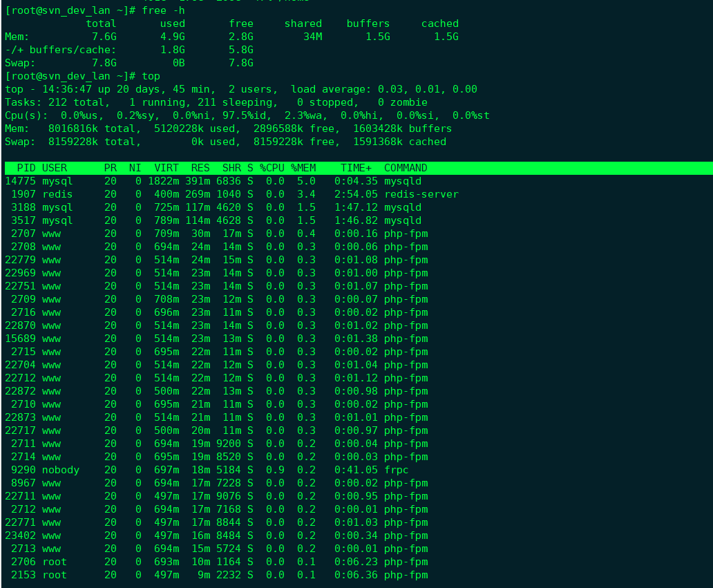The height and width of the screenshot is (588, 713).
Task: Click the user 'nobody' in PID 9290 row
Action: tap(61, 471)
